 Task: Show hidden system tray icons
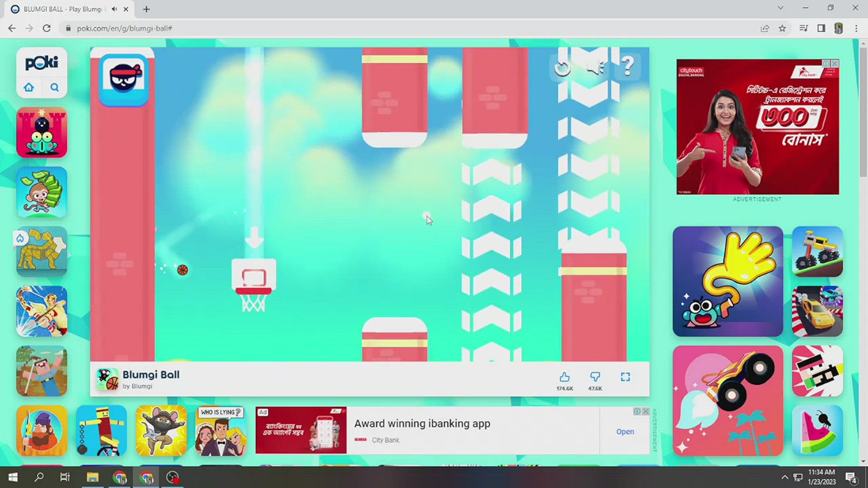coord(784,478)
